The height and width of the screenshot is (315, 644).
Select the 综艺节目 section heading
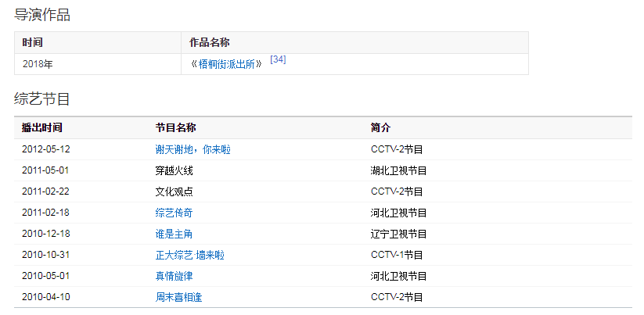42,98
